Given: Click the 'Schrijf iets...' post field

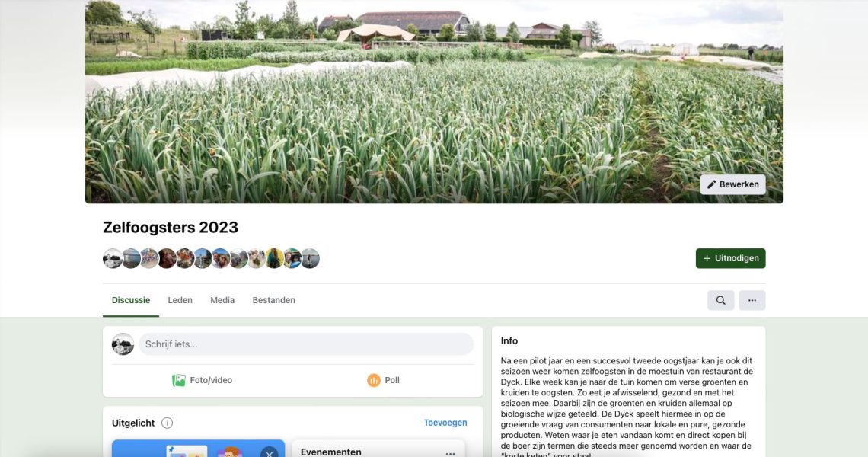Looking at the screenshot, I should coord(306,344).
